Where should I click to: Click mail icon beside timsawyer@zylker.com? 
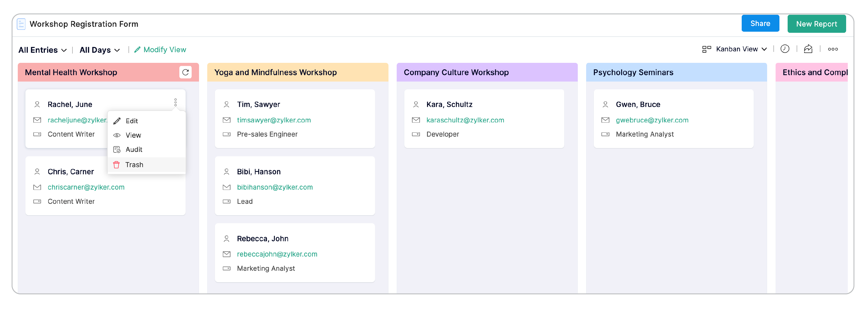point(226,120)
